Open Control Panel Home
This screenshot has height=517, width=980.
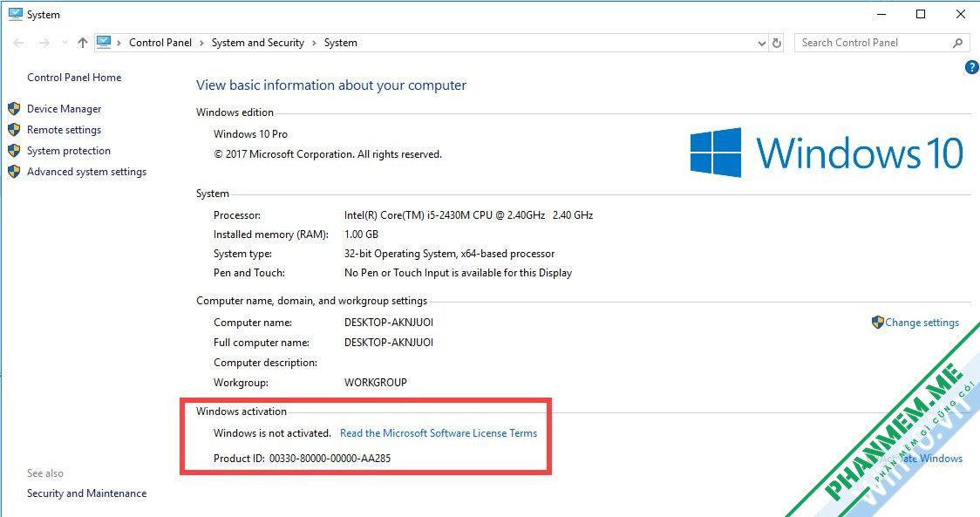pos(74,78)
